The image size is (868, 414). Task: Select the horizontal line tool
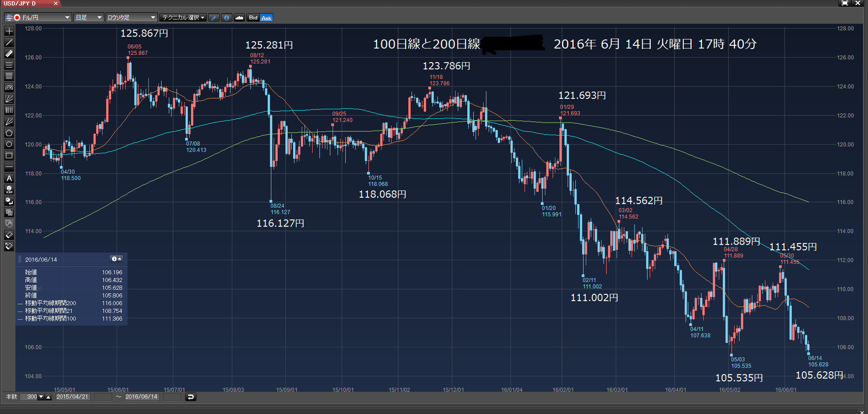pos(9,167)
